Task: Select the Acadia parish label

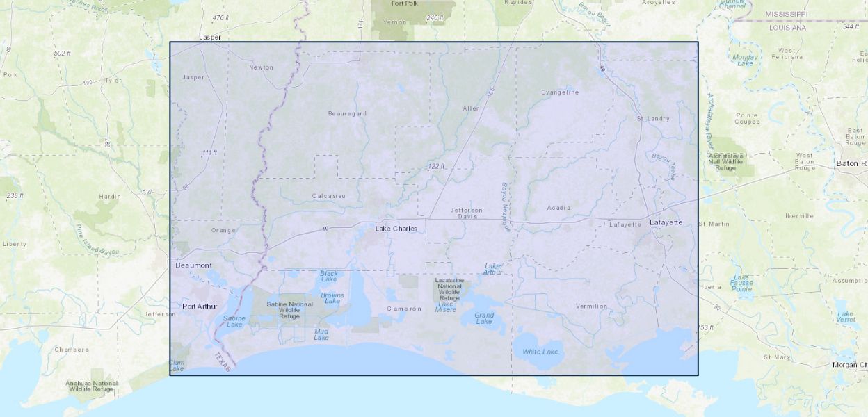Action: click(558, 208)
